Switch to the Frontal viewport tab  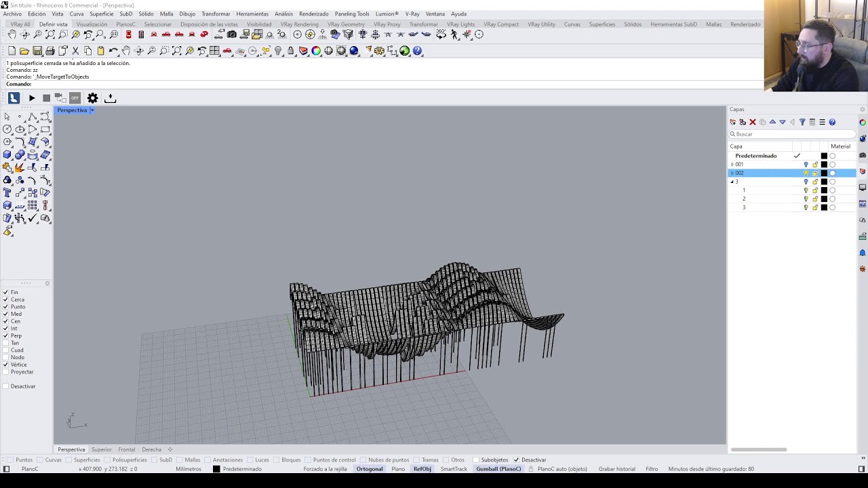click(x=127, y=449)
